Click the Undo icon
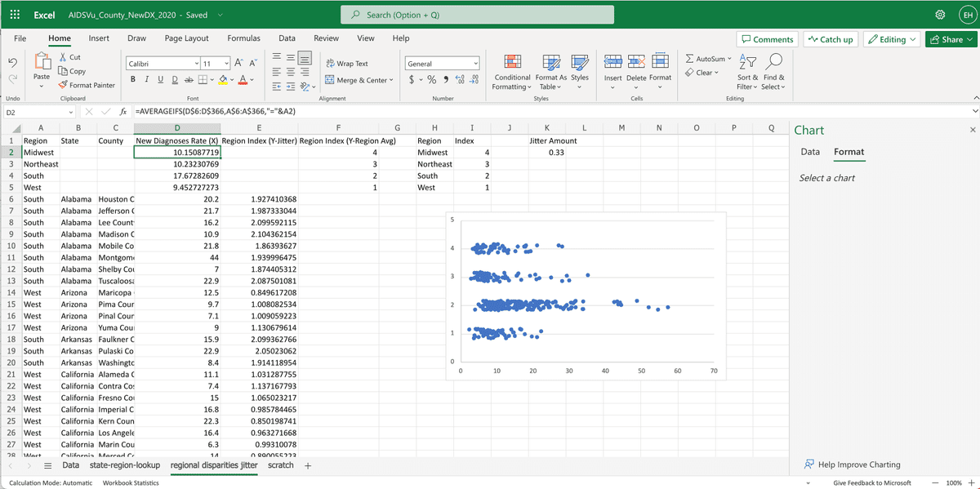This screenshot has width=980, height=489. pos(11,61)
